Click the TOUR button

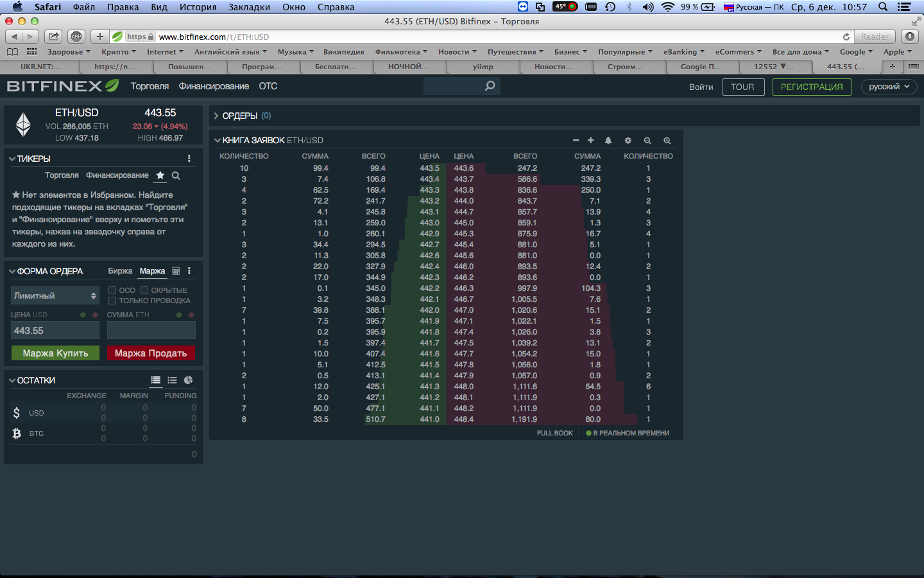tap(743, 87)
